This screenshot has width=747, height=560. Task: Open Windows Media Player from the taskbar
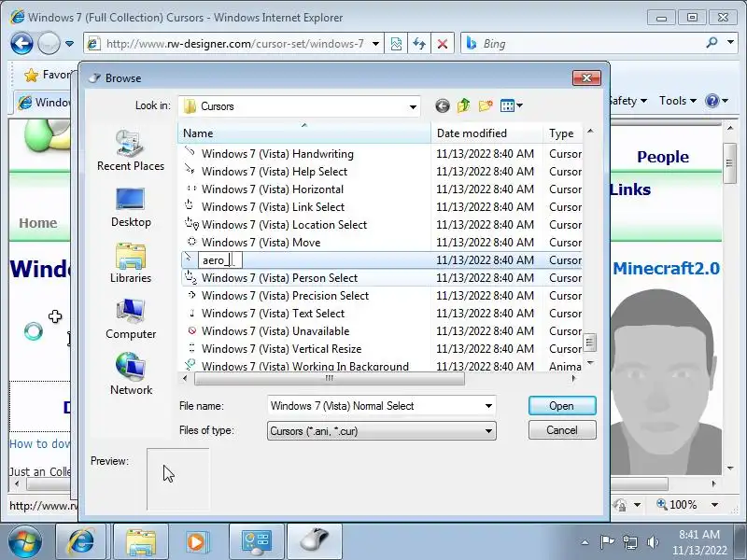point(196,542)
